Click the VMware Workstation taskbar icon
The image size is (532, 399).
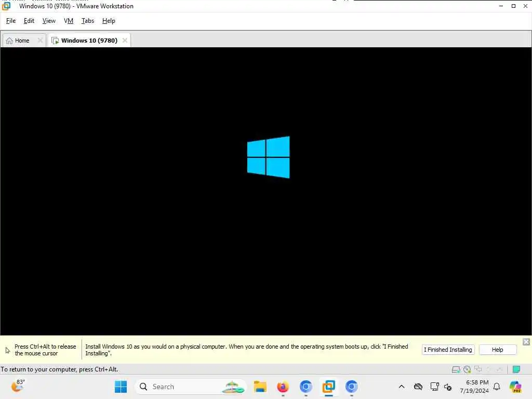click(328, 387)
